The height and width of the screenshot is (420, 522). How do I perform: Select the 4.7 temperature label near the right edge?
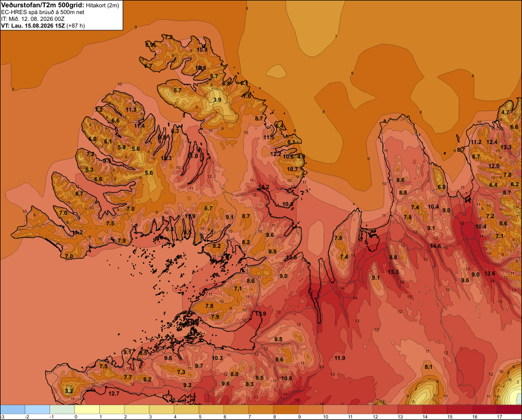[505, 112]
